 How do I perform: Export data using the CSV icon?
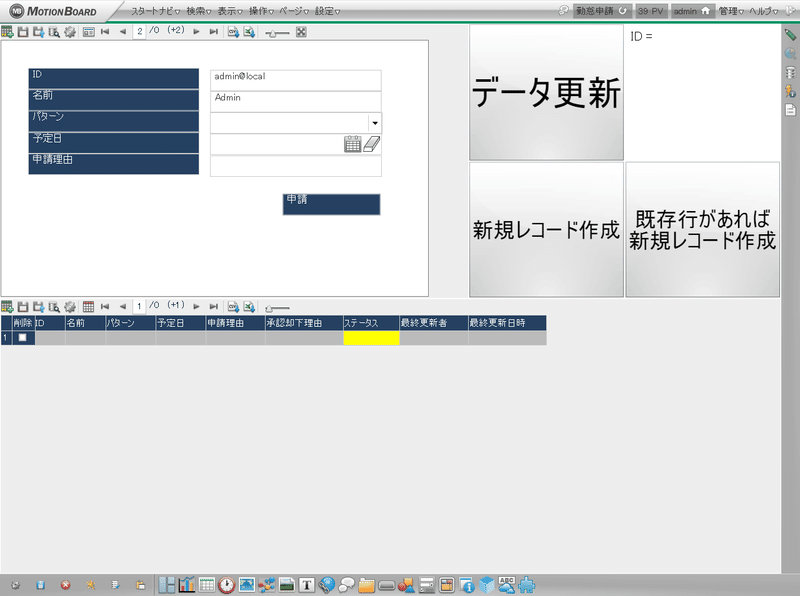232,31
